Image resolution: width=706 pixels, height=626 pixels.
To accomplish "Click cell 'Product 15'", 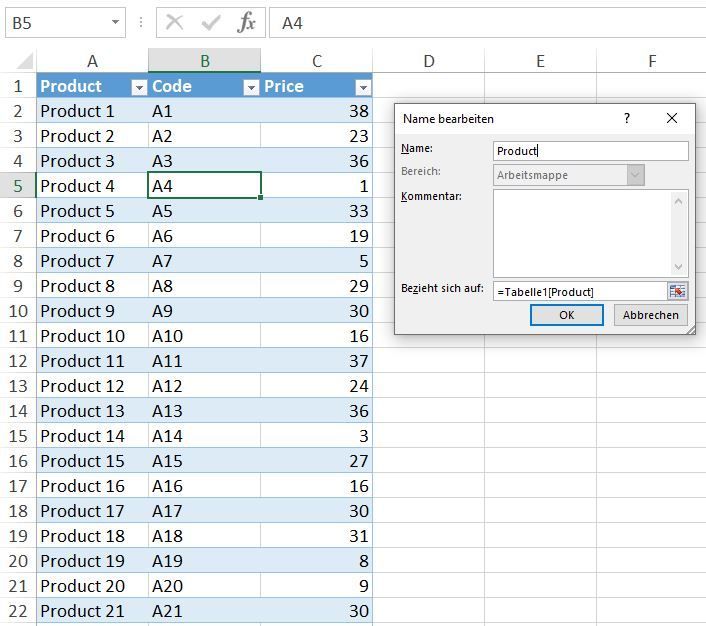I will (92, 461).
